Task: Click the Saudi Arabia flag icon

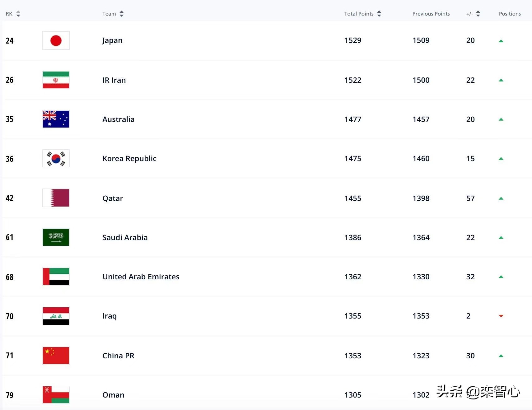Action: [56, 237]
